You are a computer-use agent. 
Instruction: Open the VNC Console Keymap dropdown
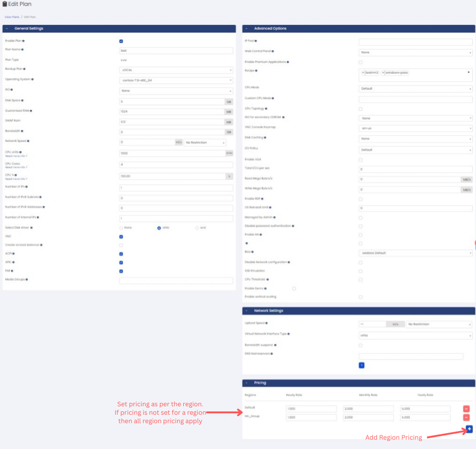pos(415,127)
